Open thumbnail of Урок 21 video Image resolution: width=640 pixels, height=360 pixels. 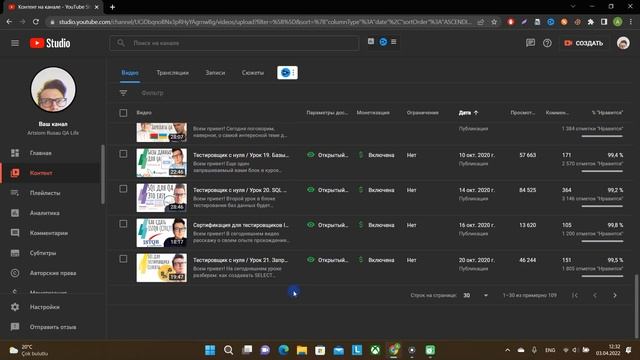[x=162, y=268]
